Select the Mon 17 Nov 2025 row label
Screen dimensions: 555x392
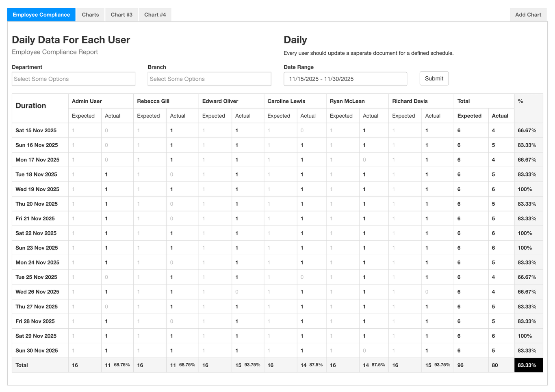tap(37, 159)
